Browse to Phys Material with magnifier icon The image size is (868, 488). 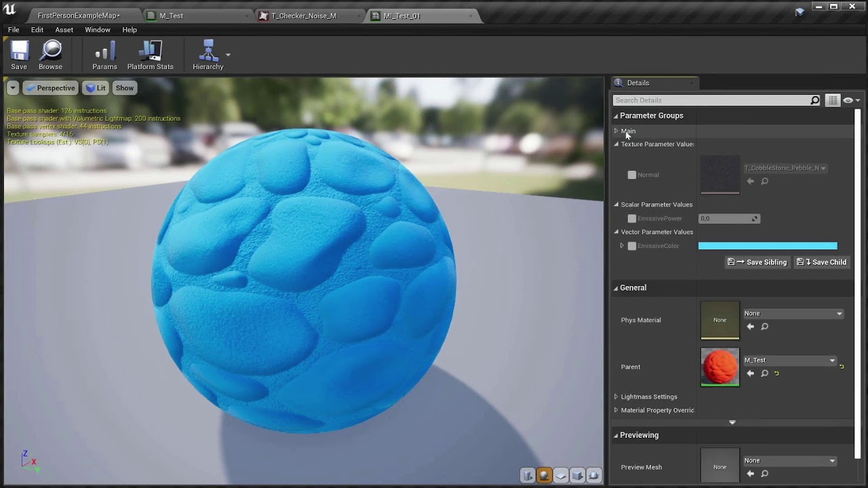tap(764, 327)
